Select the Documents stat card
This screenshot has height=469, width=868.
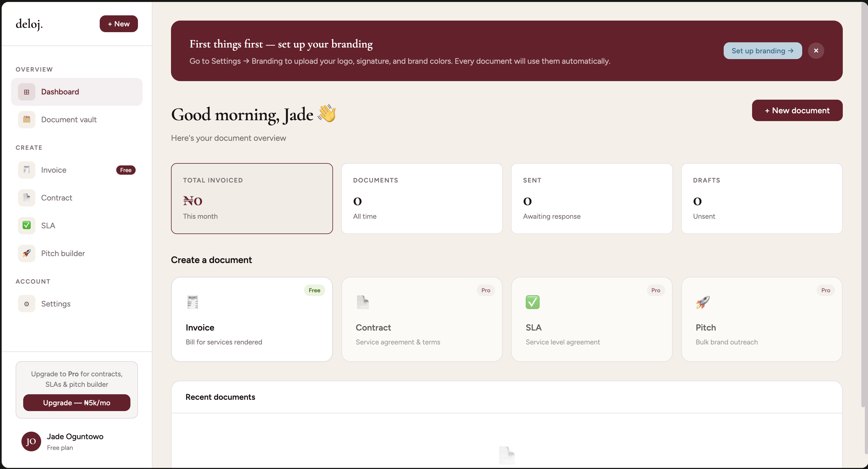pos(422,199)
